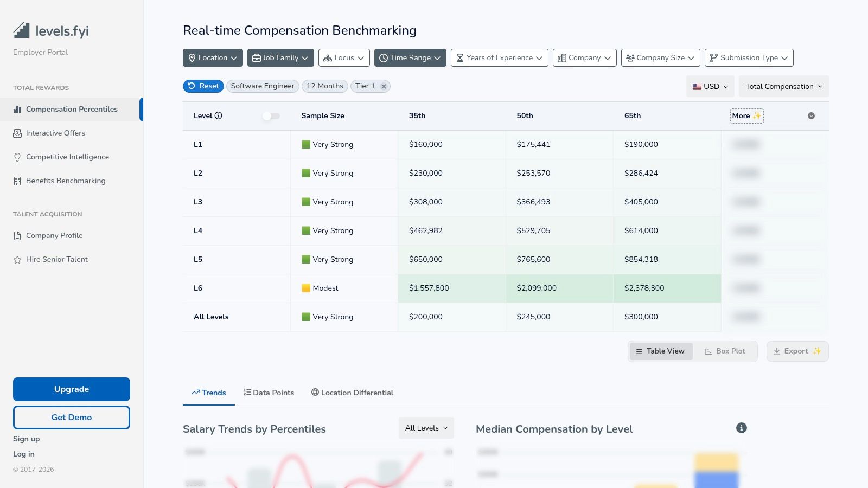Click the Median Compensation info icon
Screen dimensions: 868x488
(x=741, y=428)
